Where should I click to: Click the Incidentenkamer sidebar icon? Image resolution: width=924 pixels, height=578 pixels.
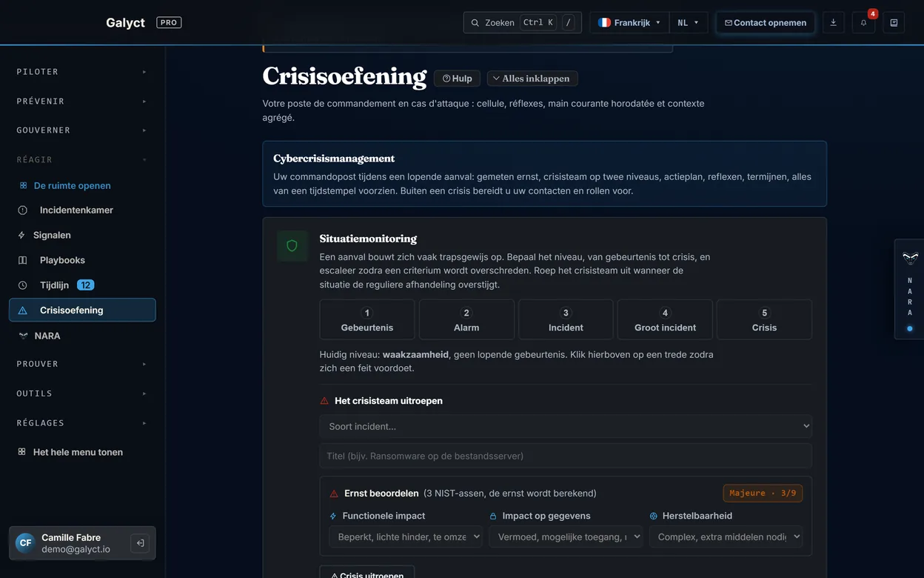[22, 210]
